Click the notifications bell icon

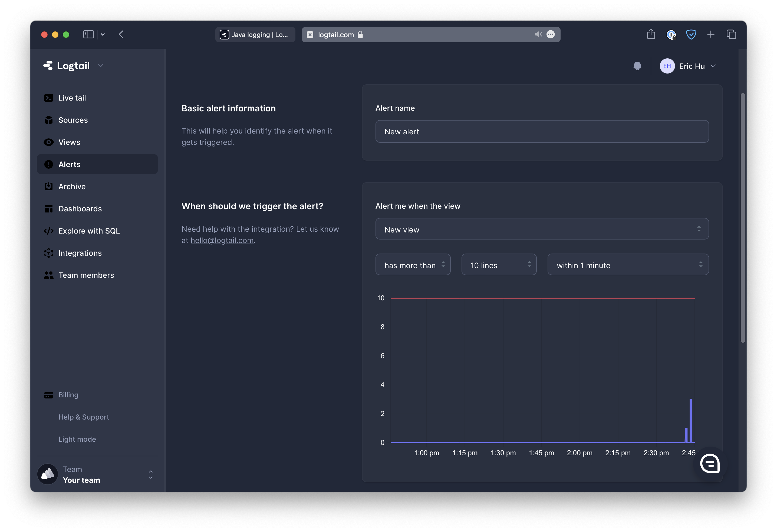click(x=637, y=66)
